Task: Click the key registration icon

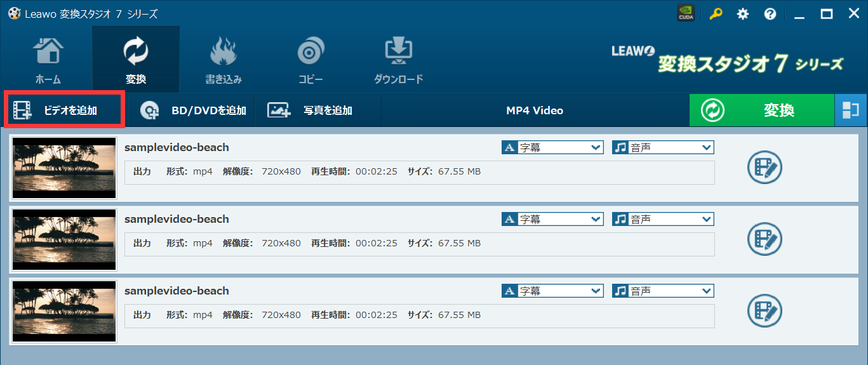Action: click(716, 14)
